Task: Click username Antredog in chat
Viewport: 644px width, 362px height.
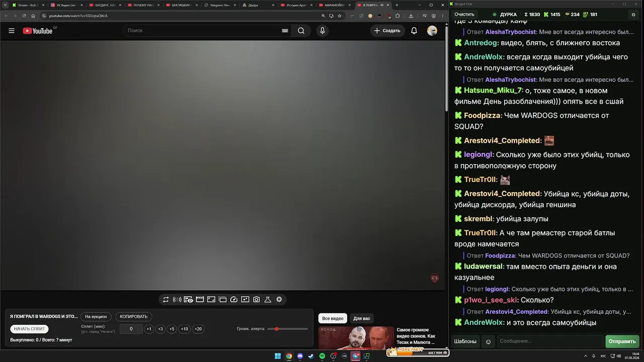Action: (x=481, y=43)
